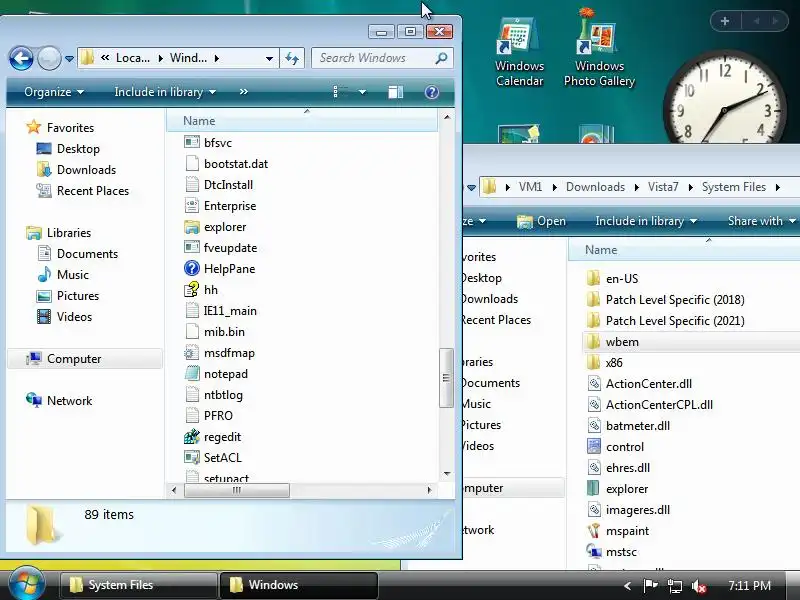Click the Start orb on taskbar

click(x=27, y=584)
